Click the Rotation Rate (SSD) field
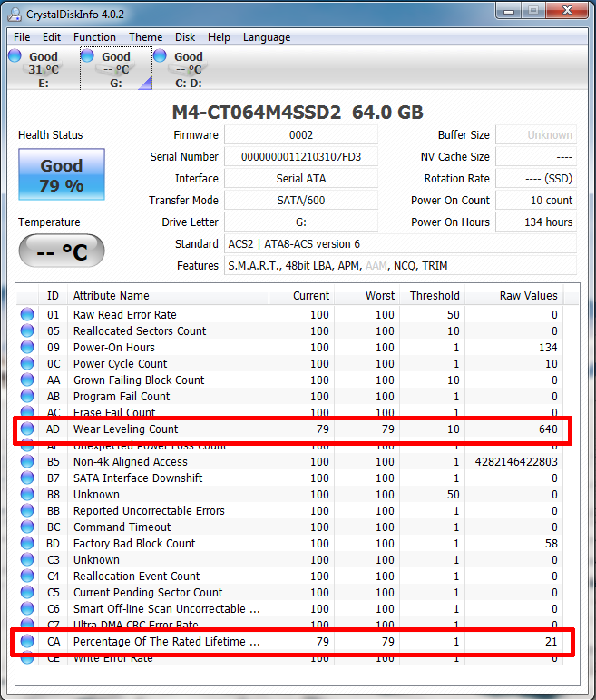596x700 pixels. click(536, 179)
